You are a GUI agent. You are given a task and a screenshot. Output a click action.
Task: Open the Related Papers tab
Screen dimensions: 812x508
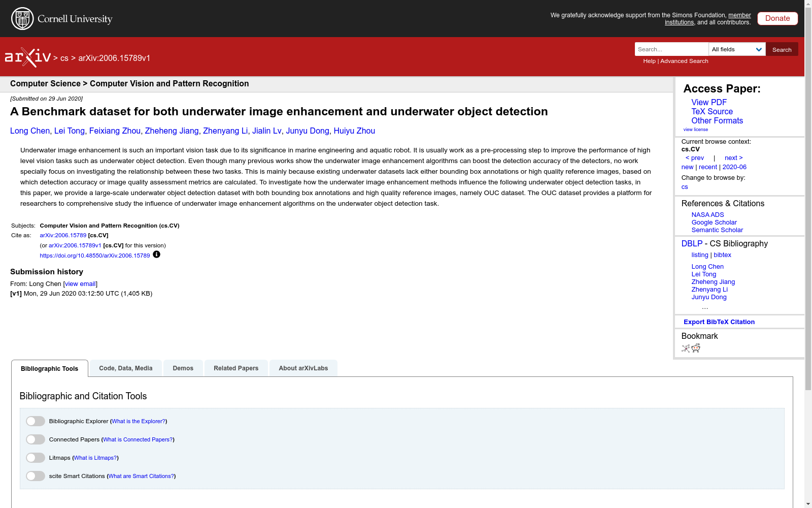[236, 368]
